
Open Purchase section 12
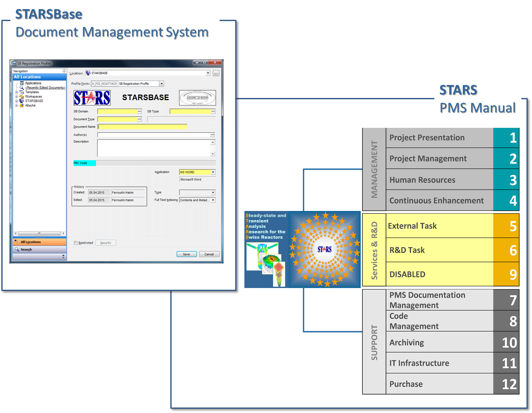click(453, 384)
